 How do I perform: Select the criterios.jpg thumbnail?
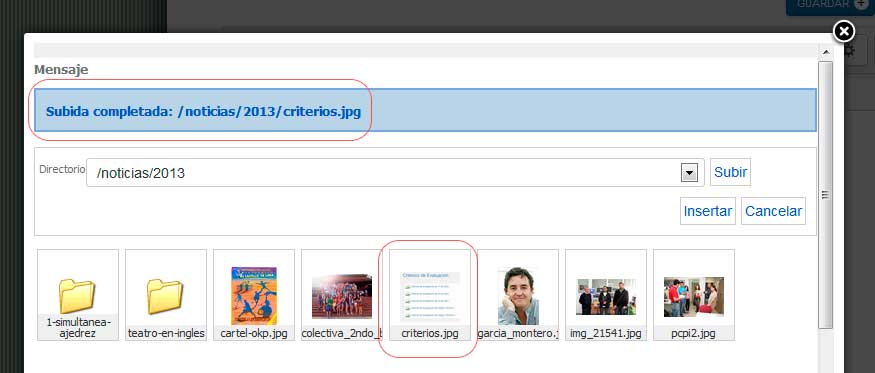430,295
